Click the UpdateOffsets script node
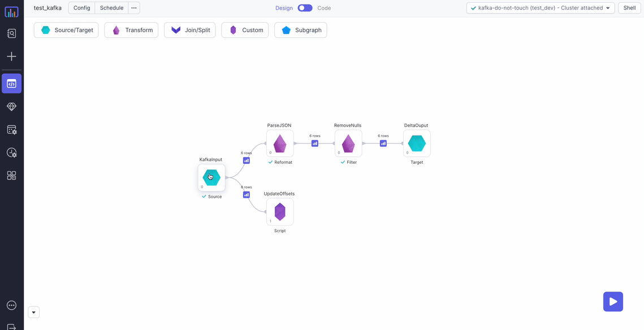 click(280, 211)
